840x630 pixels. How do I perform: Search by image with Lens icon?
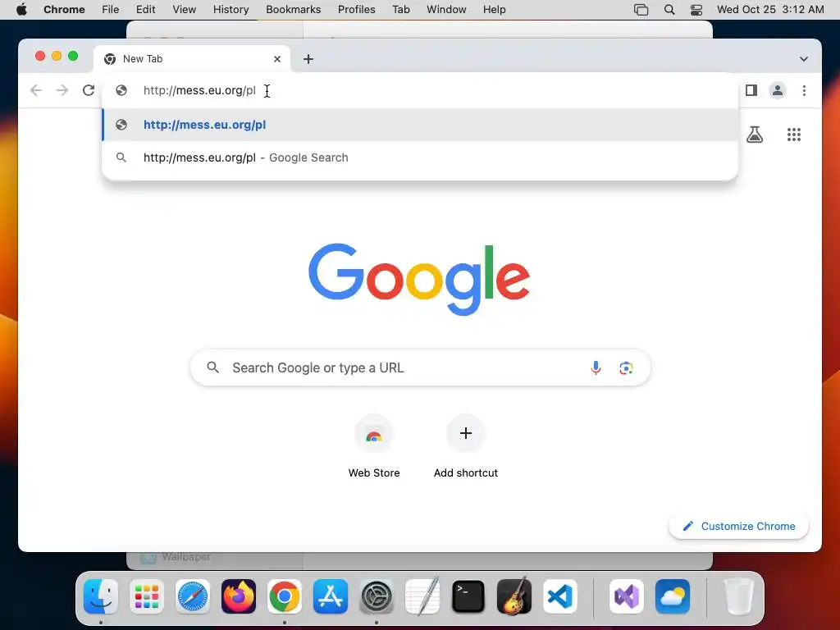pos(626,367)
